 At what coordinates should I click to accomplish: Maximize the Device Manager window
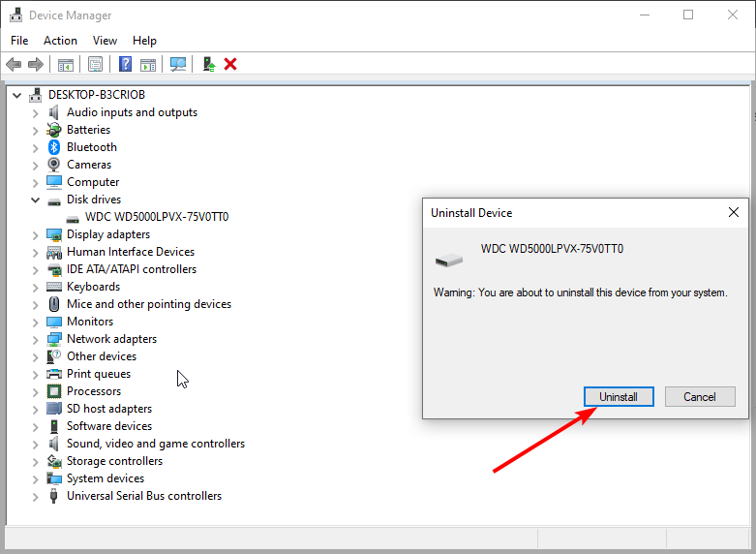688,15
